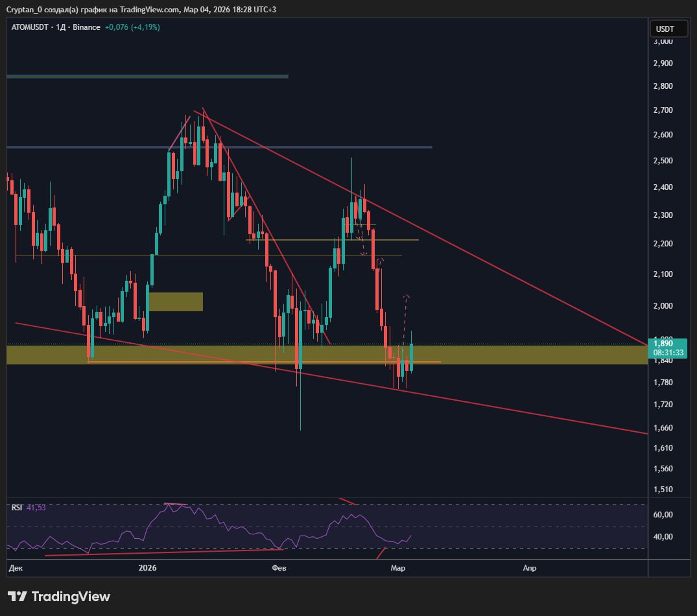
Task: Select the RSI value 41,53
Action: [36, 507]
